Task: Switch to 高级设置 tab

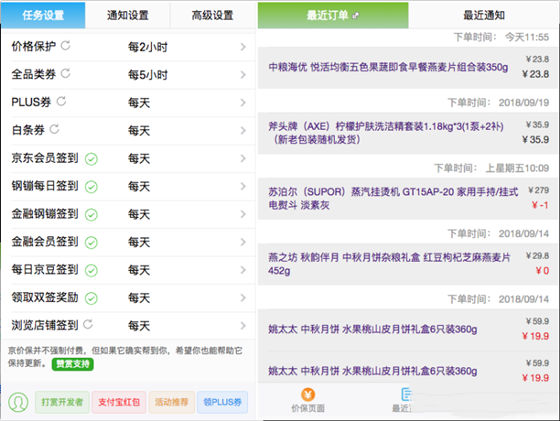Action: [x=212, y=15]
